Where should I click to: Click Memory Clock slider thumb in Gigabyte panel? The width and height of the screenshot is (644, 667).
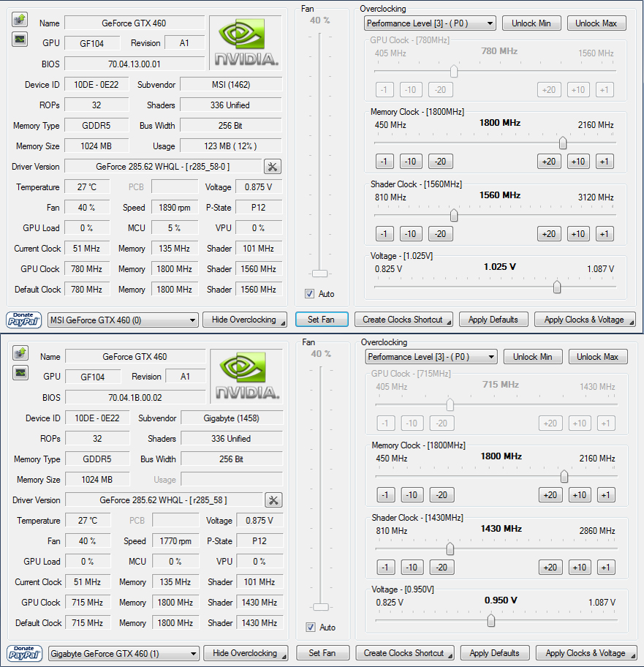pyautogui.click(x=564, y=476)
